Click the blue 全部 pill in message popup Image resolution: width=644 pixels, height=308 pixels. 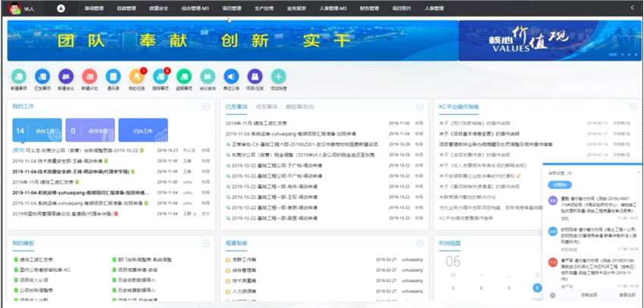click(559, 185)
